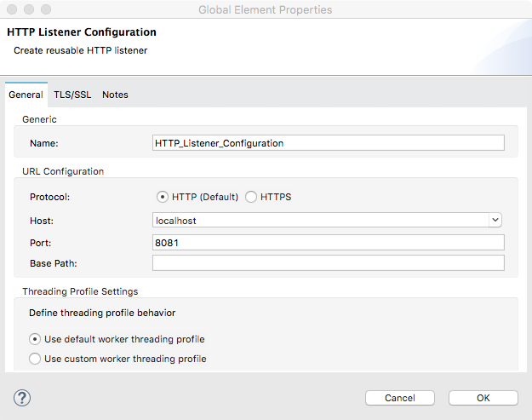The width and height of the screenshot is (532, 420).
Task: Open the help question mark icon
Action: click(x=22, y=398)
